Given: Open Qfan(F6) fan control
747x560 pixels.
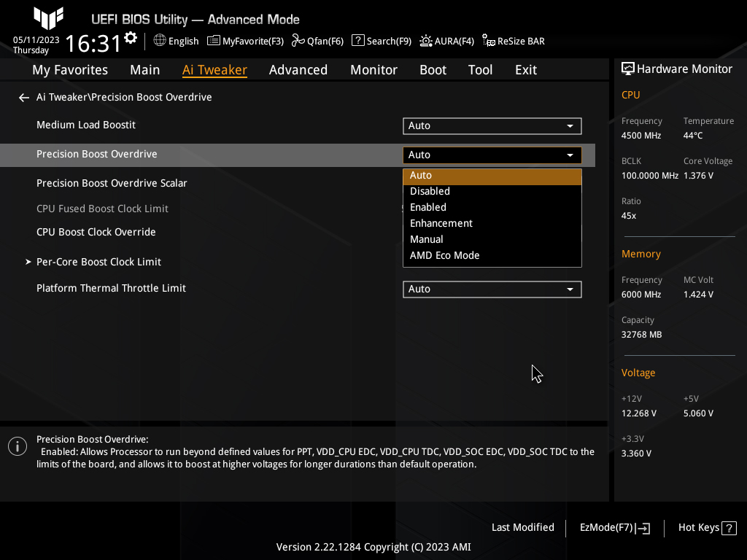Looking at the screenshot, I should [x=317, y=41].
